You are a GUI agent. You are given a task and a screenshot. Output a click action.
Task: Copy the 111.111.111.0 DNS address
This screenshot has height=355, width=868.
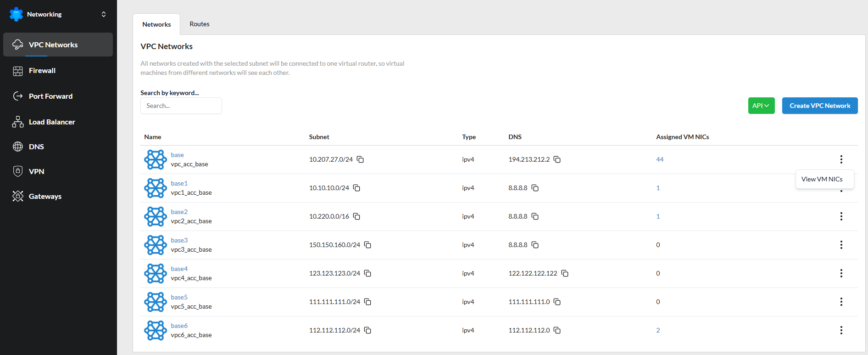point(557,302)
